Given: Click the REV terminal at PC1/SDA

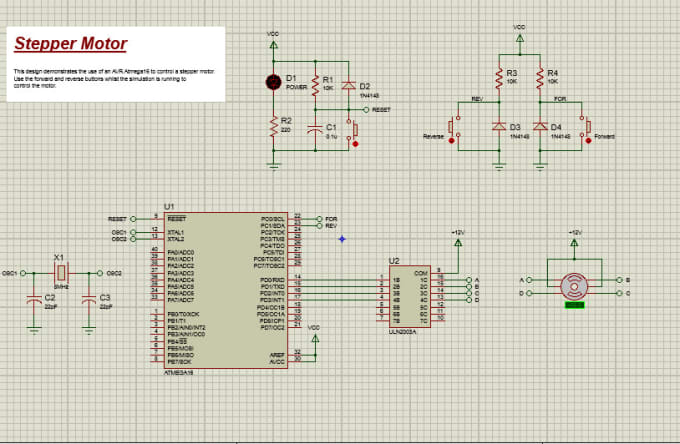Looking at the screenshot, I should point(320,225).
